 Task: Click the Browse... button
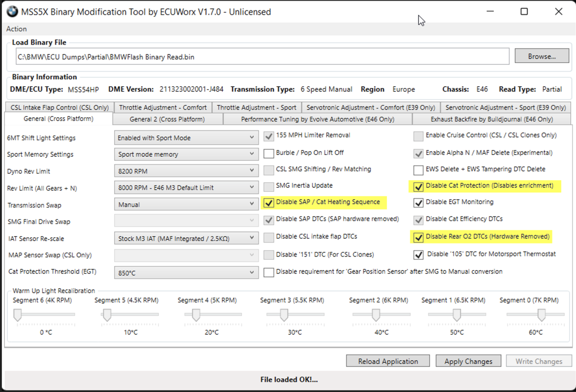click(542, 56)
